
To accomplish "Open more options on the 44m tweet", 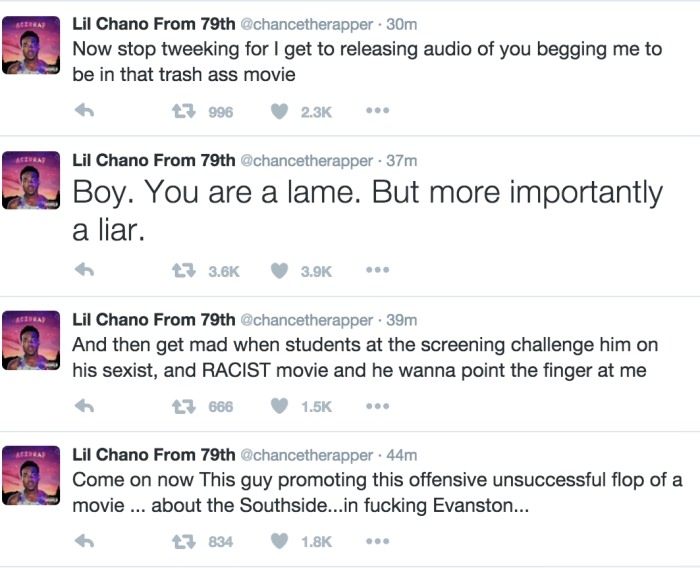I will coord(376,540).
